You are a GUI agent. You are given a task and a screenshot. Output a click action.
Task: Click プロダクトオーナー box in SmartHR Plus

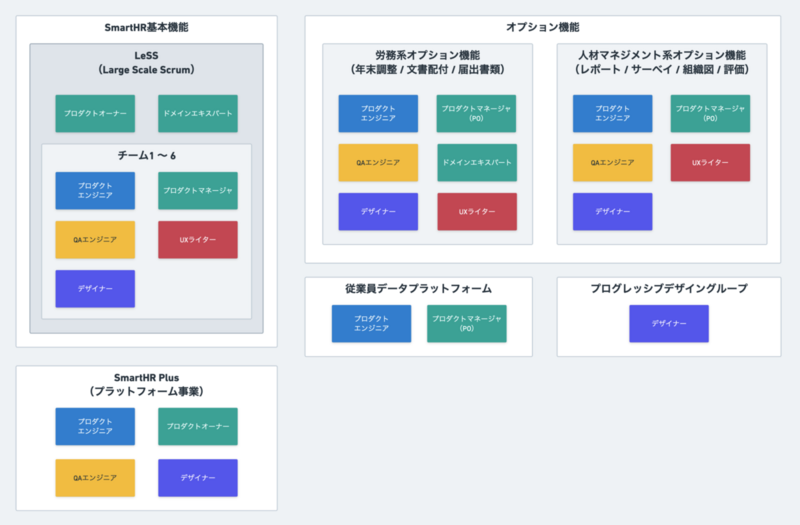[198, 427]
